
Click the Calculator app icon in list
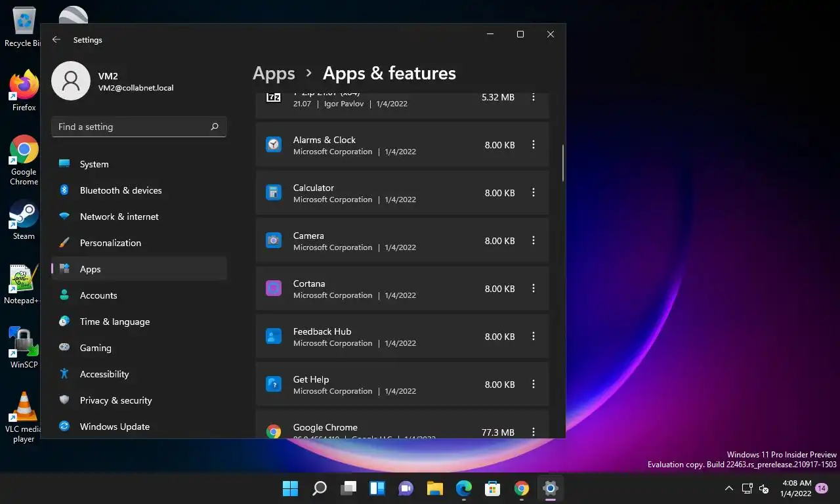click(274, 192)
